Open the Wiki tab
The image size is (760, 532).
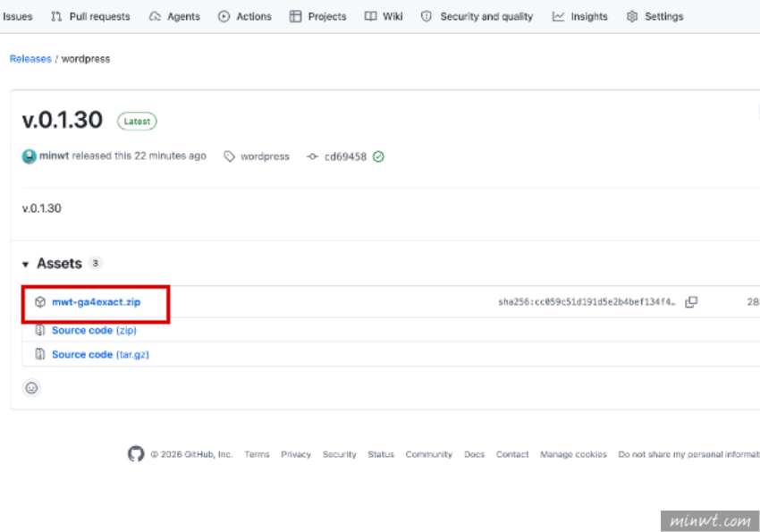(x=384, y=16)
